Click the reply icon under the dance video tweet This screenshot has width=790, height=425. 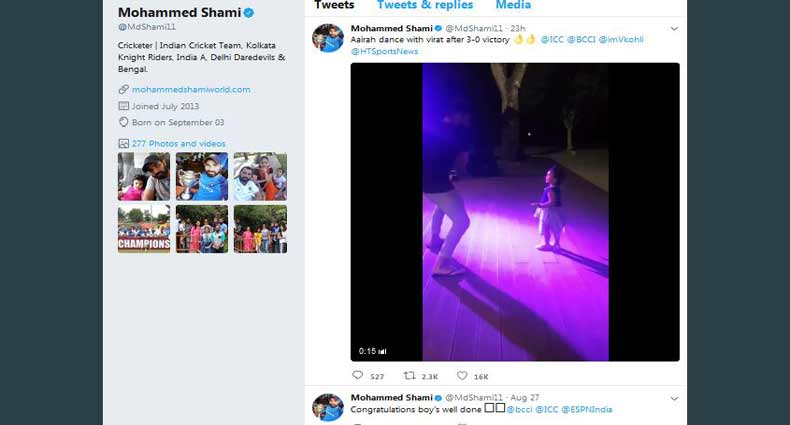point(357,376)
